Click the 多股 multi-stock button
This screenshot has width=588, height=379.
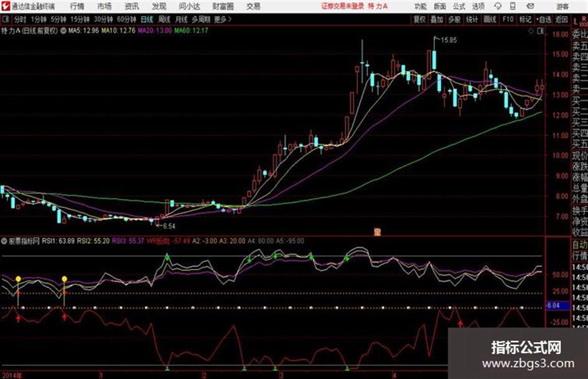(x=454, y=19)
